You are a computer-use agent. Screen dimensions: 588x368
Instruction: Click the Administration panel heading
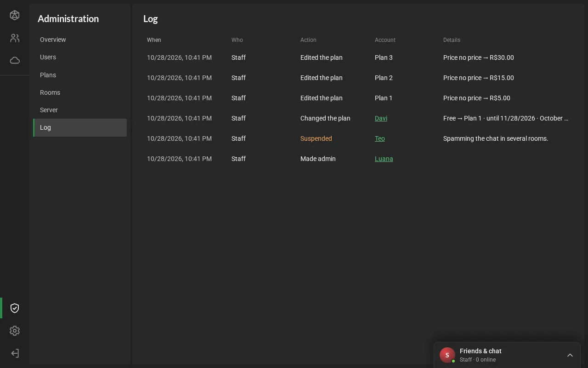tap(68, 19)
